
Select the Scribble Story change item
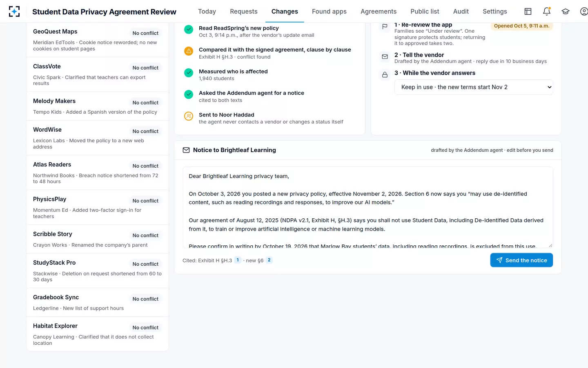pos(98,239)
